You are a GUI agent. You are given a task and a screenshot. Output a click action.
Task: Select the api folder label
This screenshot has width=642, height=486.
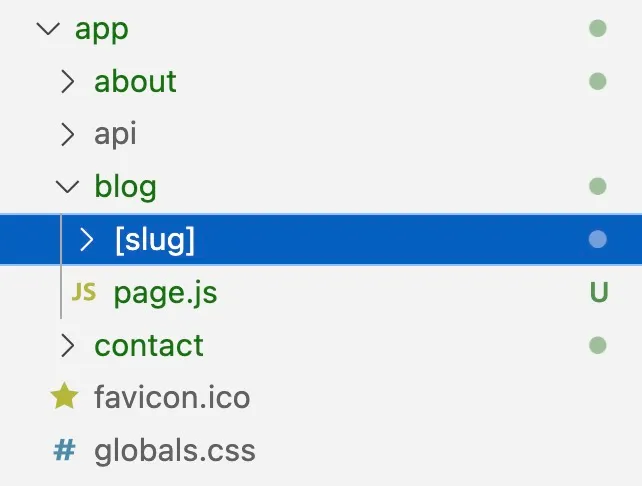[115, 134]
